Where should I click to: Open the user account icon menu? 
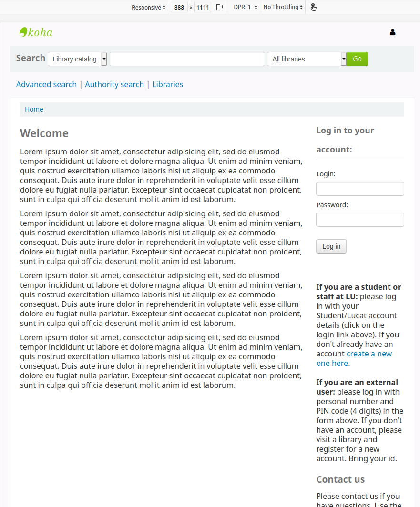pyautogui.click(x=392, y=32)
